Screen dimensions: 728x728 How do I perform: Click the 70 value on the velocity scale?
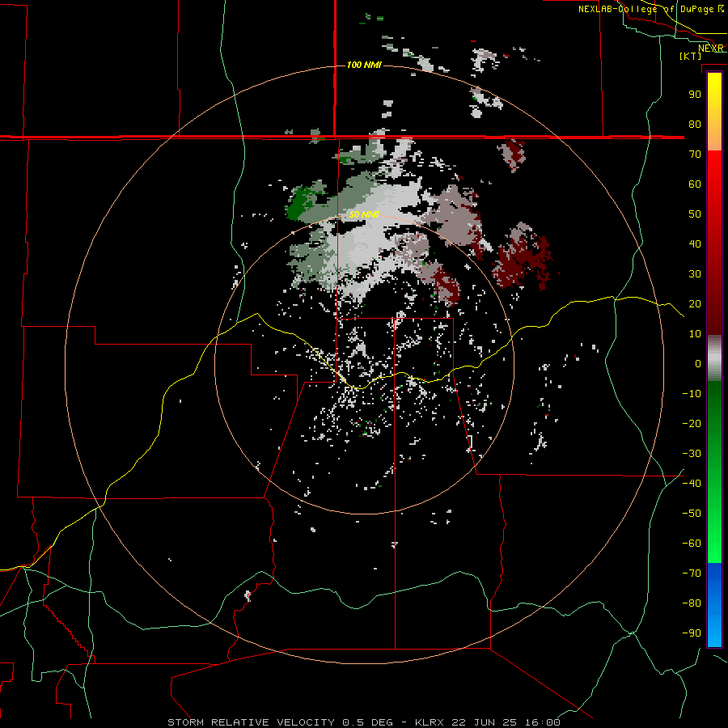695,154
